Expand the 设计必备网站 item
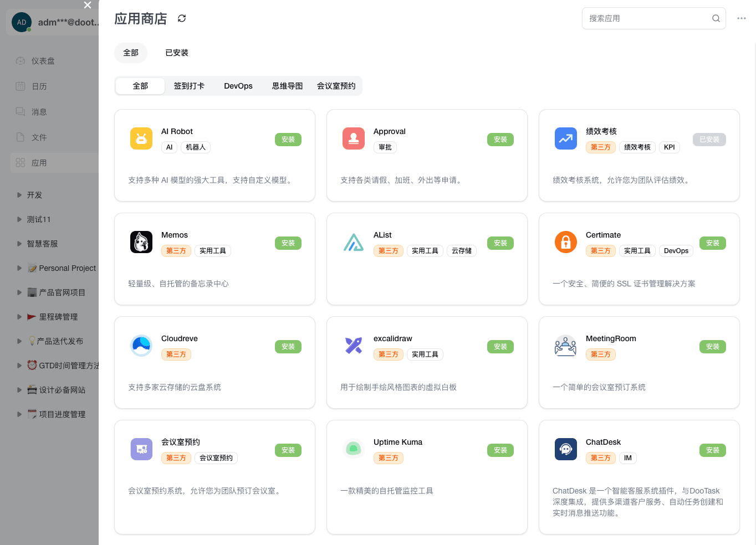The image size is (756, 545). tap(19, 390)
